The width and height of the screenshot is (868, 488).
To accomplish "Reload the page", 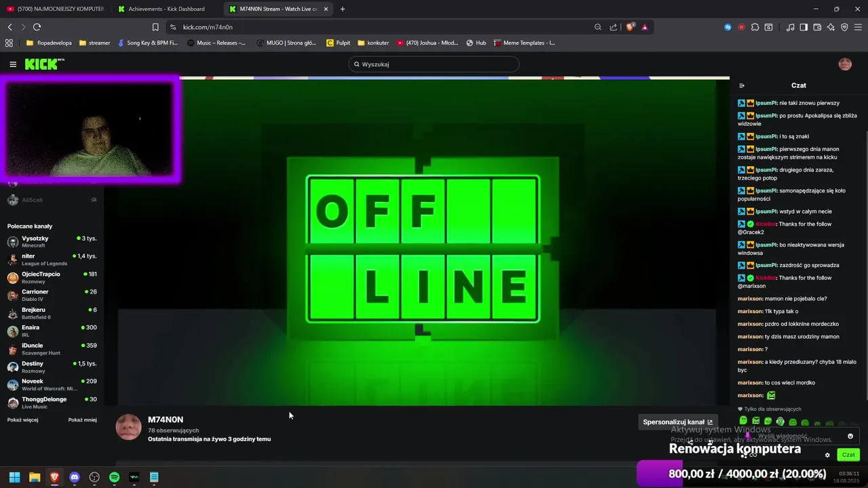I will 37,27.
